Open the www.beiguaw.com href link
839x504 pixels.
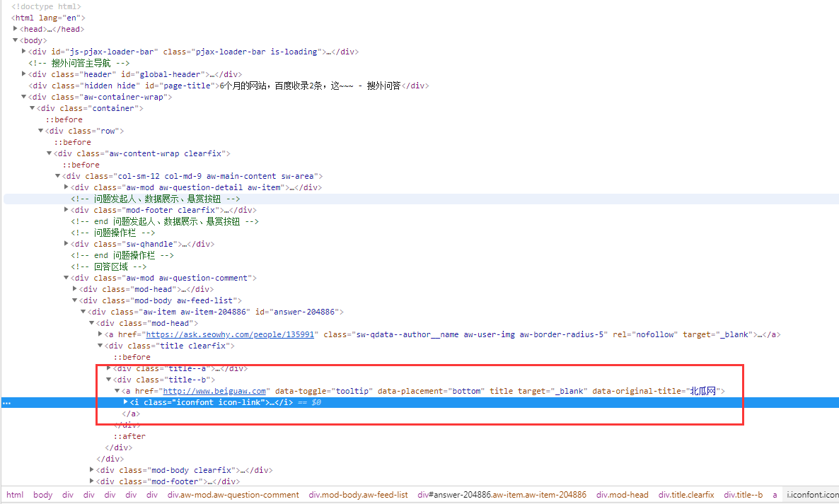[214, 391]
